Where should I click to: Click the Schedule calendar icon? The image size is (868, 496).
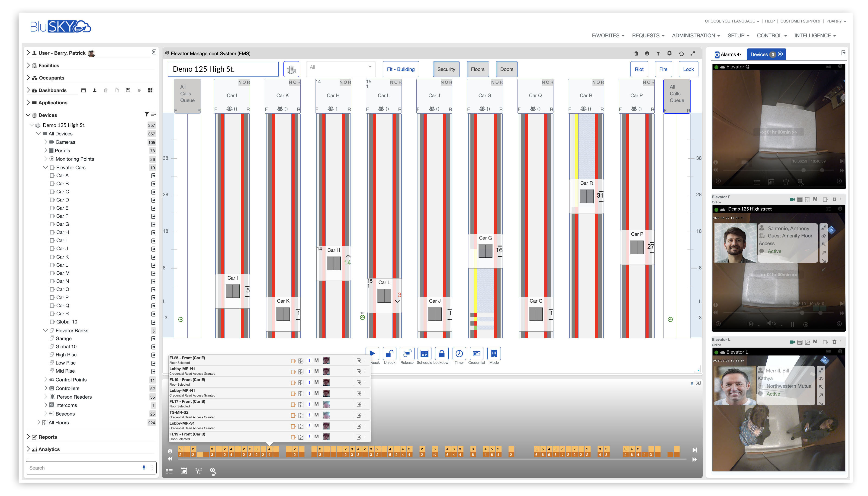[424, 354]
